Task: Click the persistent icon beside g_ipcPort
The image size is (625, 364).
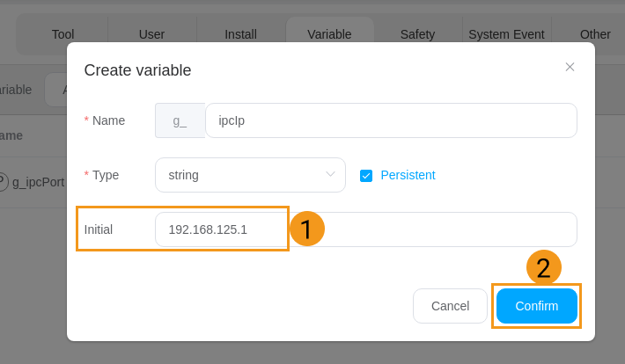Action: [3, 182]
